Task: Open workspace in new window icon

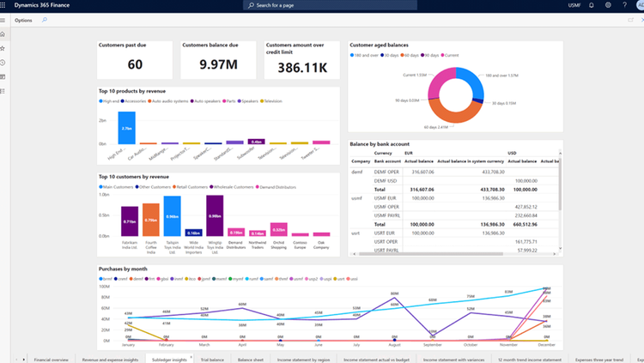Action: 630,20
